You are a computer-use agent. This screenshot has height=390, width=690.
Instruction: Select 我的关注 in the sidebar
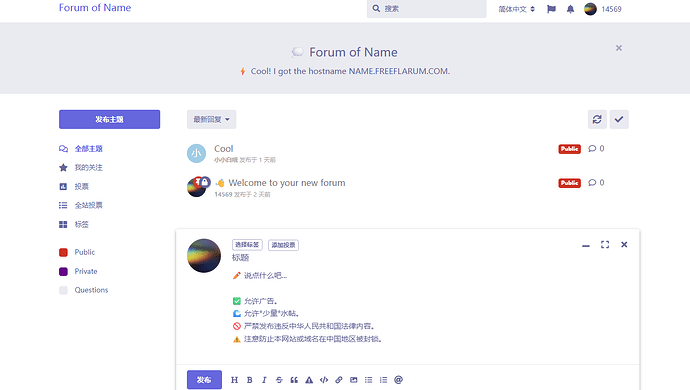pos(81,168)
